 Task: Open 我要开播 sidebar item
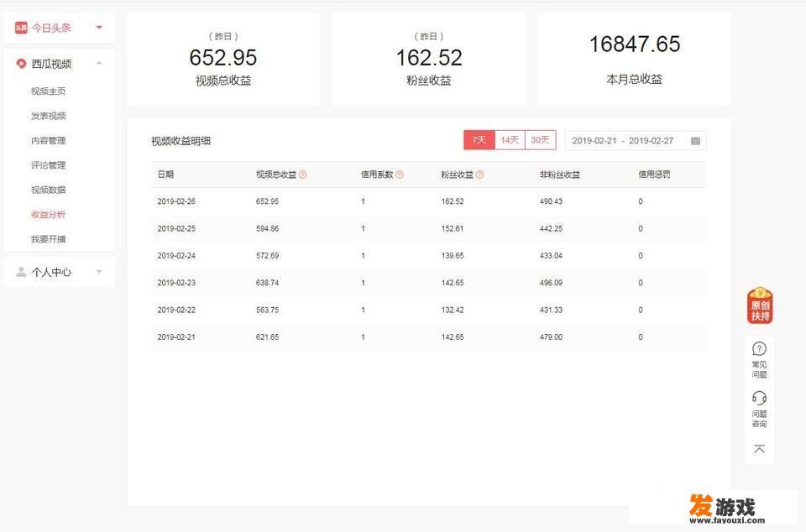pyautogui.click(x=49, y=239)
